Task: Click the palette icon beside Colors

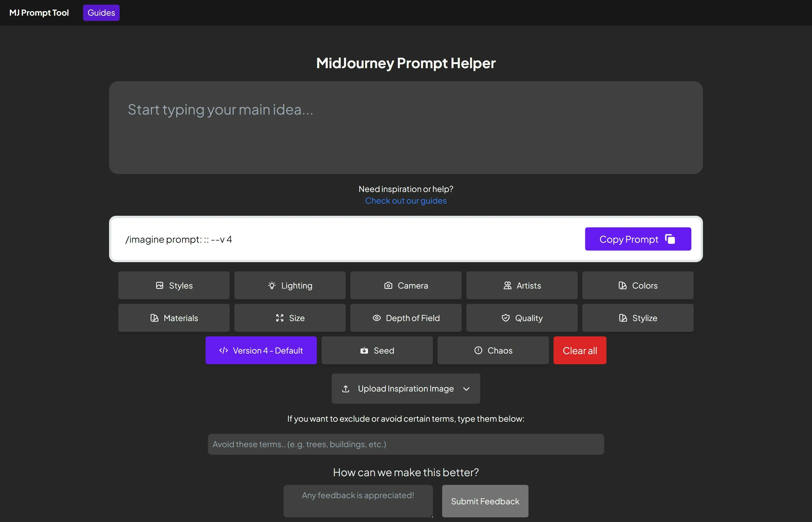Action: [x=623, y=285]
